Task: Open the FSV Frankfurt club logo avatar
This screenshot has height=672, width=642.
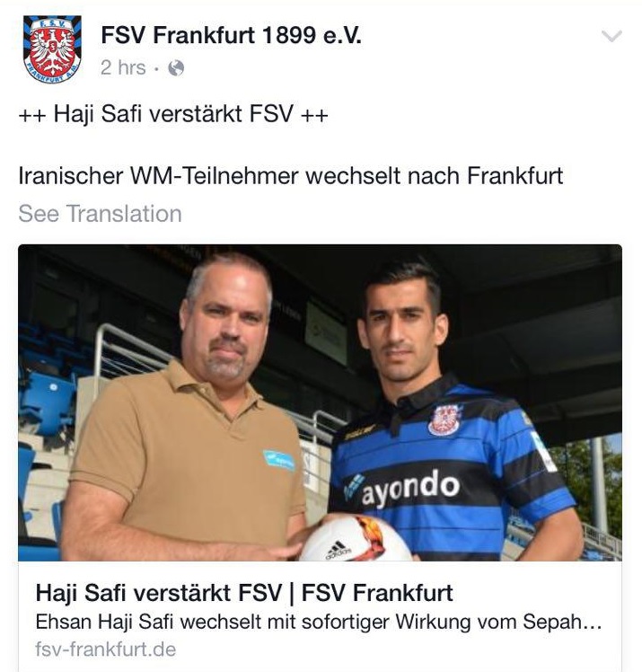Action: [52, 49]
